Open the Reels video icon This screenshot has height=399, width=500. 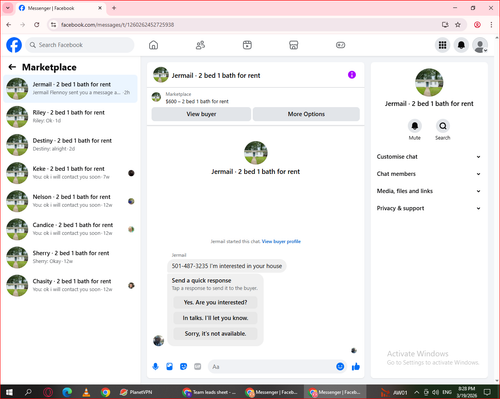(x=247, y=45)
